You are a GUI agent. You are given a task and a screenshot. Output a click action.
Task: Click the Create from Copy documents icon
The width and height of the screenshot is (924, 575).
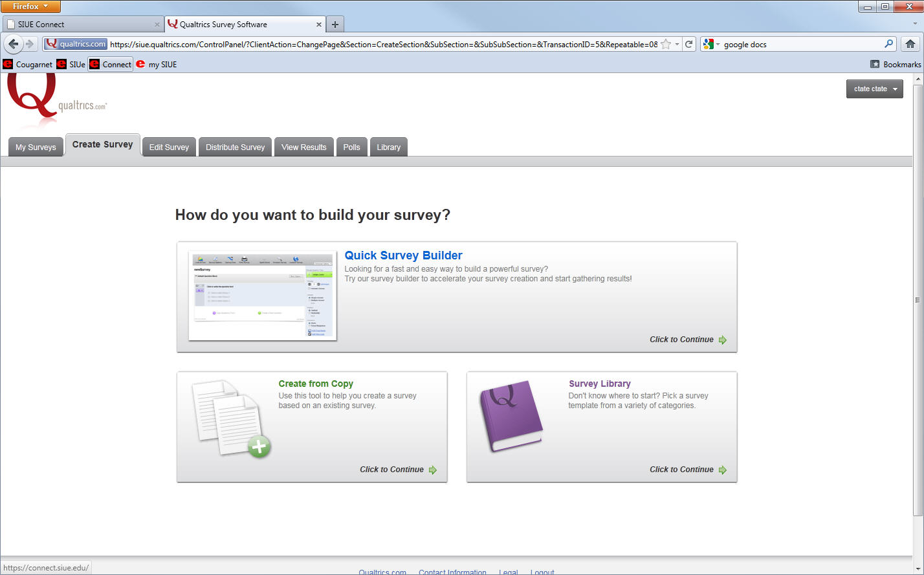pyautogui.click(x=230, y=418)
